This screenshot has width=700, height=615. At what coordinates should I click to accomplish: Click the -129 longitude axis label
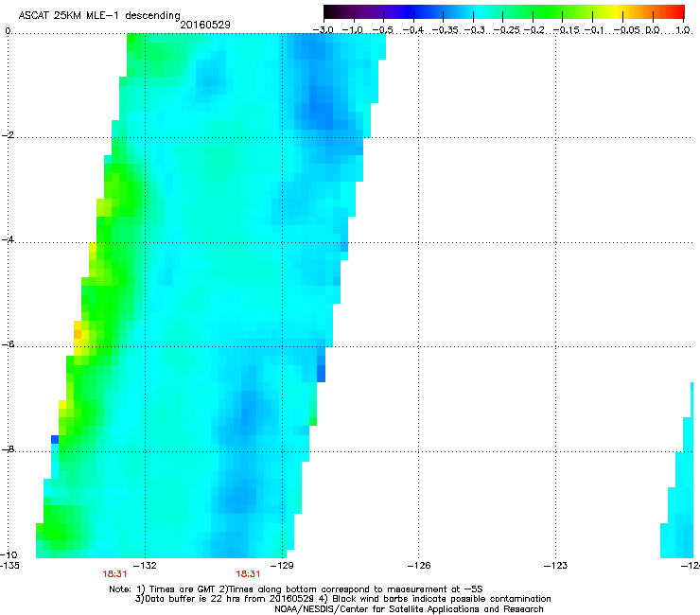pyautogui.click(x=282, y=566)
